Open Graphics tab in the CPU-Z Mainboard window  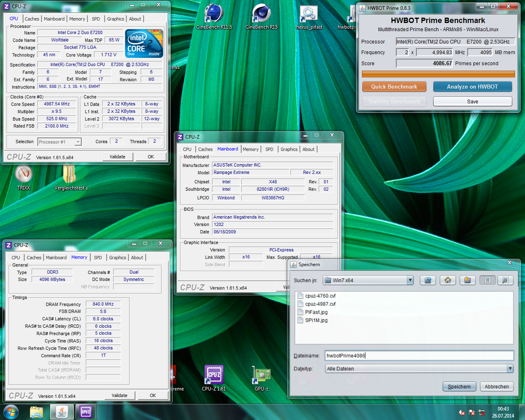289,149
